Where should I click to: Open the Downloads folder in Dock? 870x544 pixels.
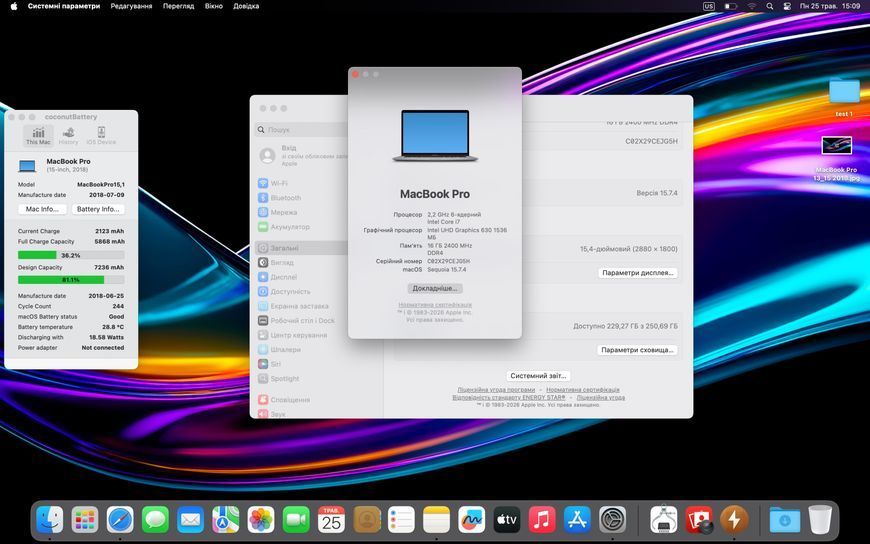pos(785,520)
